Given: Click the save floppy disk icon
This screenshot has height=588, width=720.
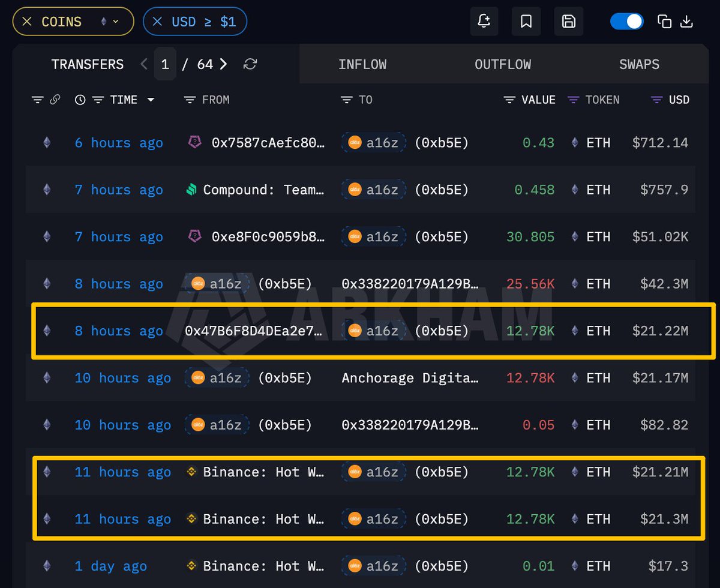Looking at the screenshot, I should click(568, 22).
